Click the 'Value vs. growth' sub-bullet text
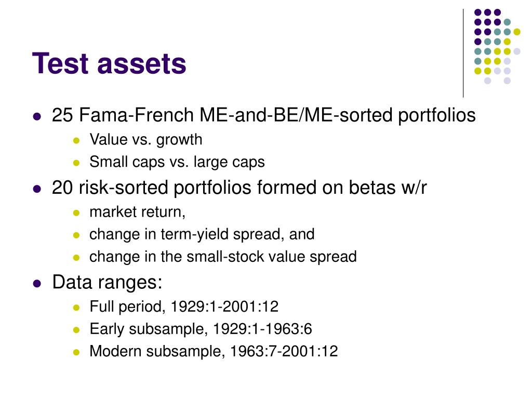 coord(146,140)
